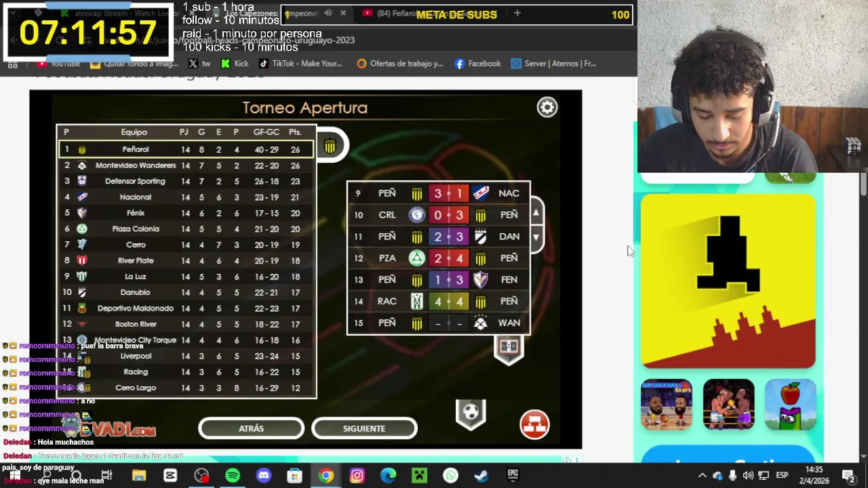Viewport: 868px width, 488px height.
Task: Click the Cerro Largo team name
Action: tap(136, 388)
